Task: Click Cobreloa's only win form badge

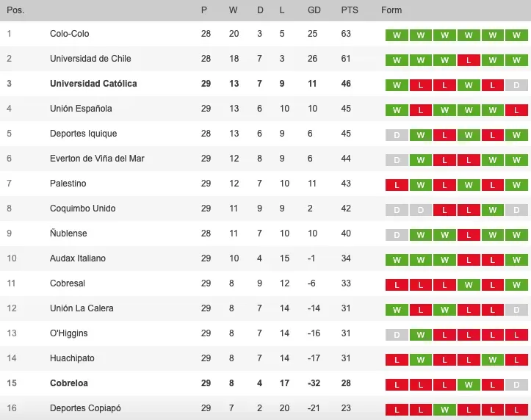Action: (x=468, y=385)
